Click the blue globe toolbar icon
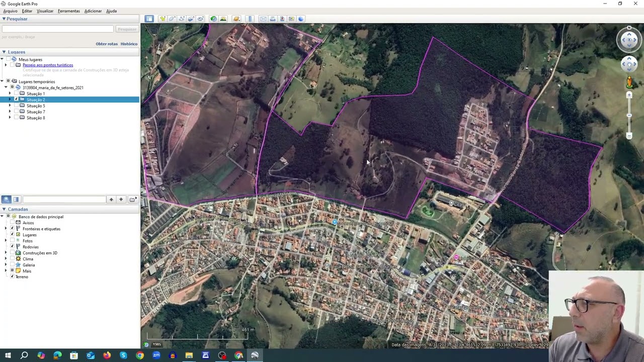 301,19
